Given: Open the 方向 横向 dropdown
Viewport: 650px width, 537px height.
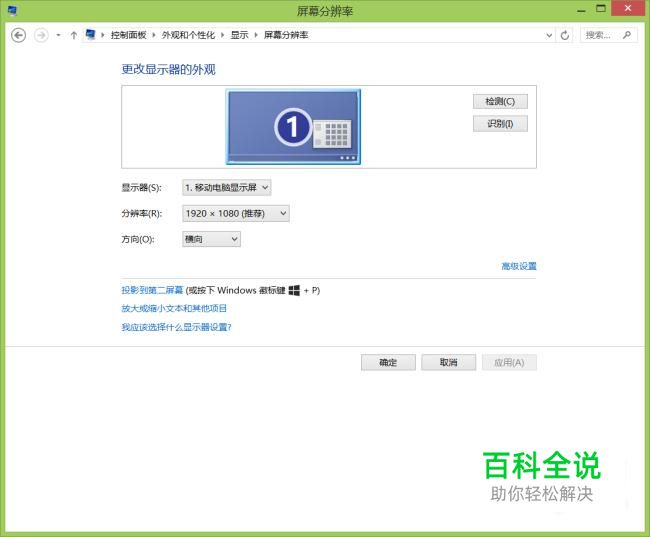Looking at the screenshot, I should click(x=211, y=239).
